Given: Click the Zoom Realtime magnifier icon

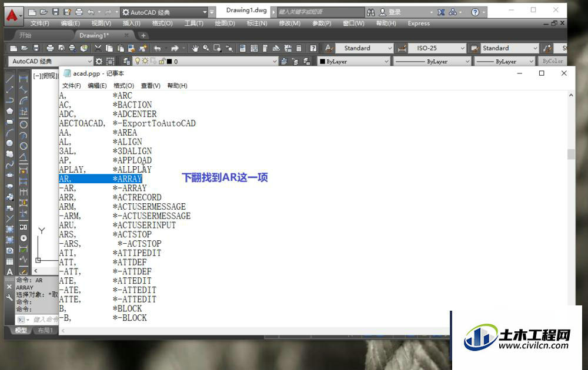Looking at the screenshot, I should click(206, 48).
